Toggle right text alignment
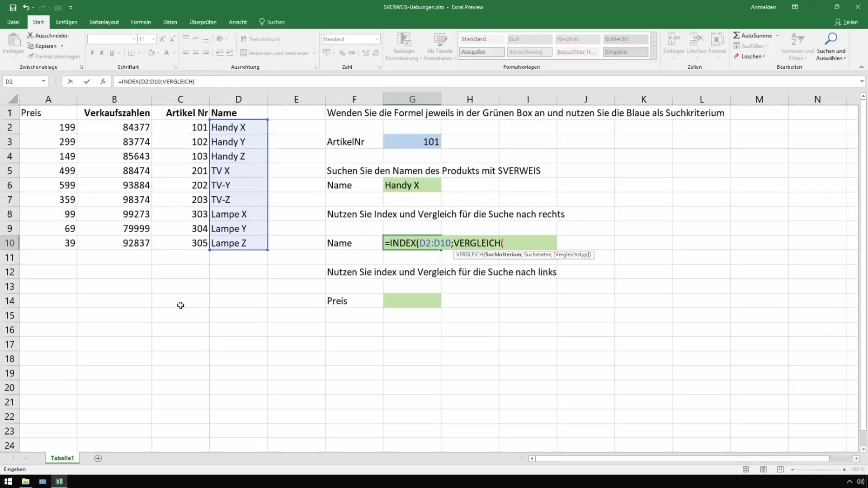This screenshot has width=868, height=488. tap(206, 53)
